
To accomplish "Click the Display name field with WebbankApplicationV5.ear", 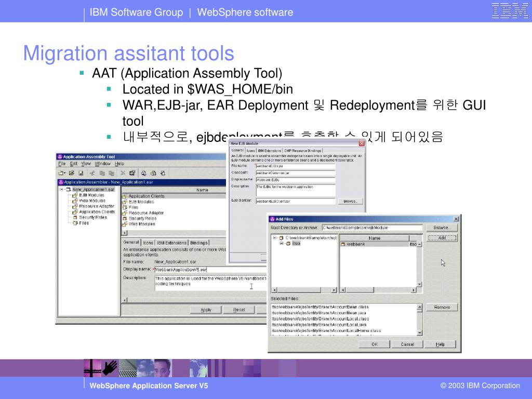I will point(210,270).
